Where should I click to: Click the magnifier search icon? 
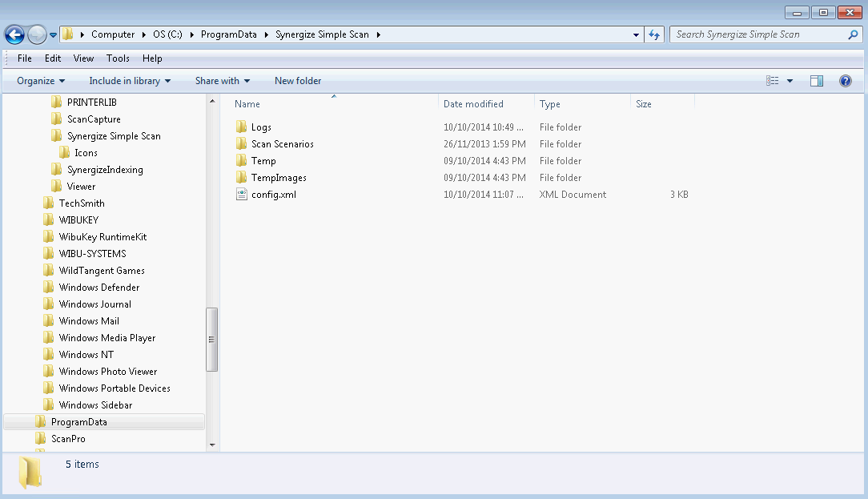pos(853,34)
